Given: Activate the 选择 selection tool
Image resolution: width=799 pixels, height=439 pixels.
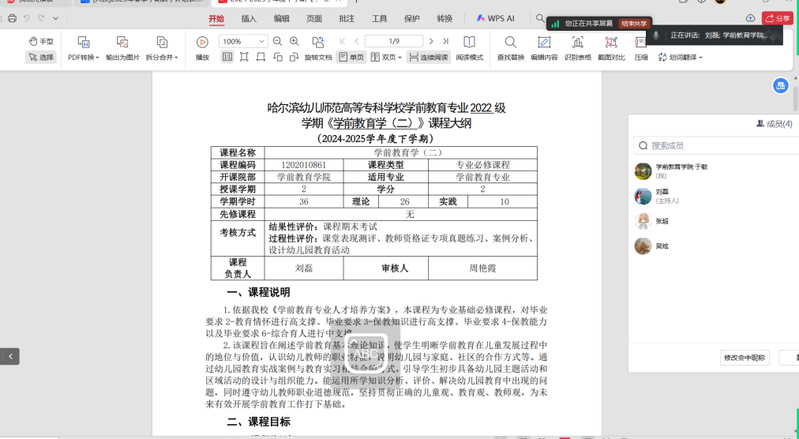Looking at the screenshot, I should point(41,57).
